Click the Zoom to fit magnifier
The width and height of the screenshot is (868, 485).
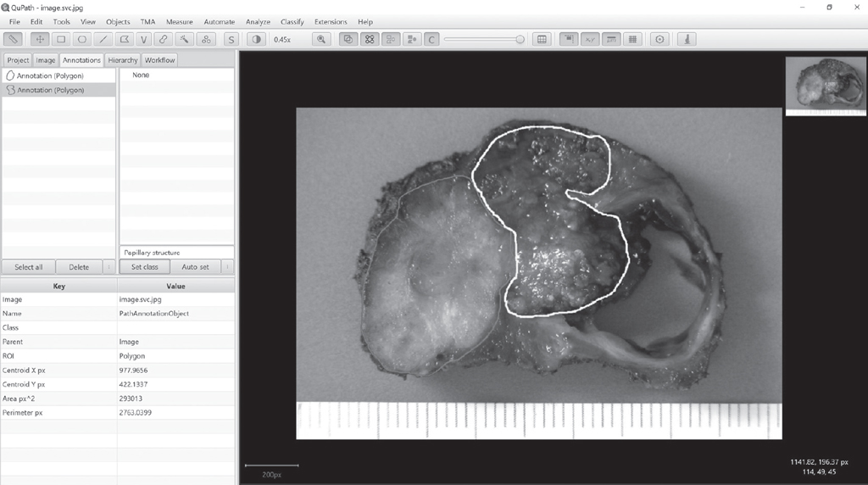point(321,39)
